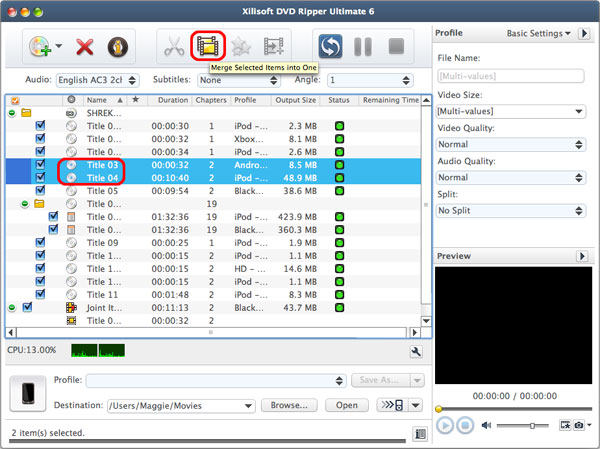
Task: Click the Save As... button
Action: coord(380,380)
